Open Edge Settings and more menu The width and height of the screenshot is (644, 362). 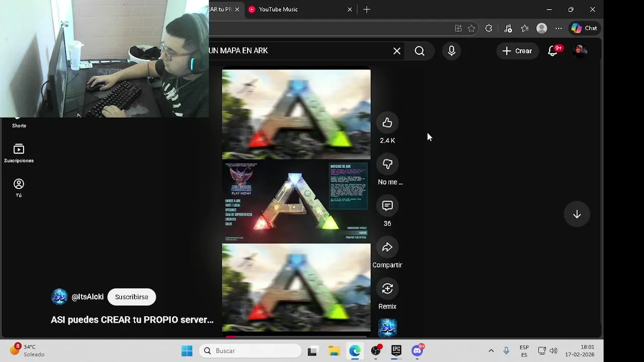[558, 29]
